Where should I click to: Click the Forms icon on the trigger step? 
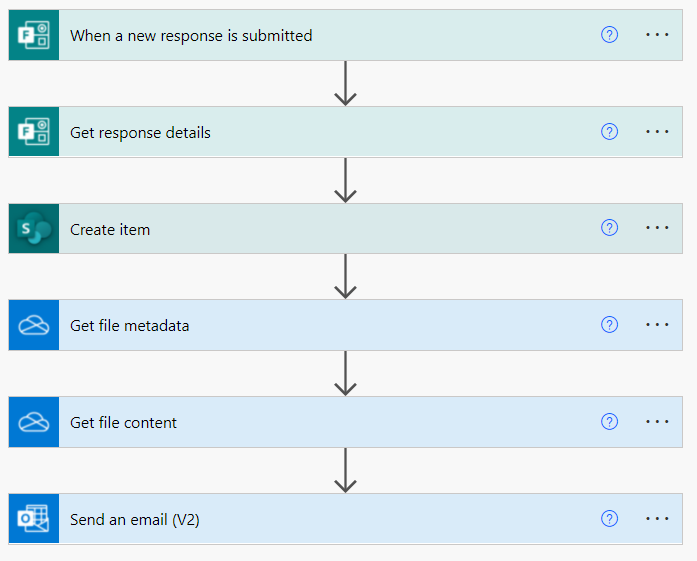click(x=34, y=35)
